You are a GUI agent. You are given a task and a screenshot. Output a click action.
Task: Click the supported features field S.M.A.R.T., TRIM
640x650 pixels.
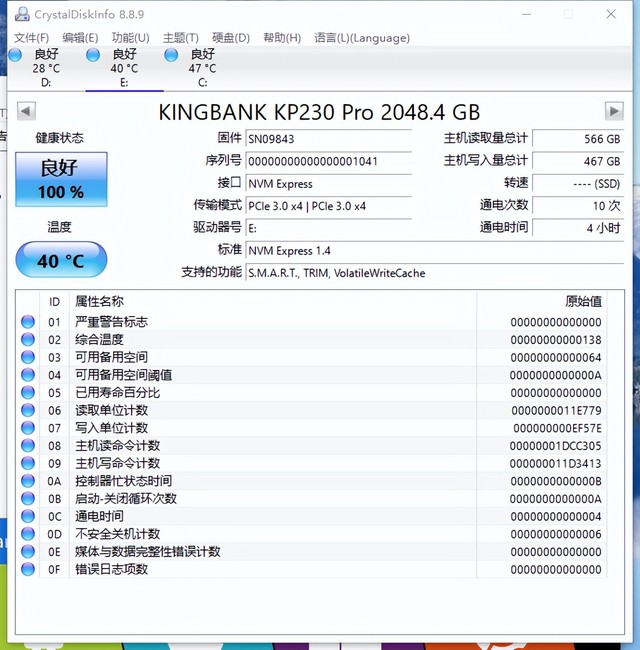(435, 273)
